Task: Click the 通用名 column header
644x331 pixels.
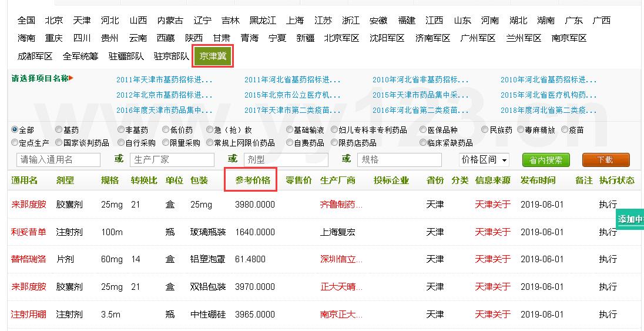Action: click(x=24, y=180)
